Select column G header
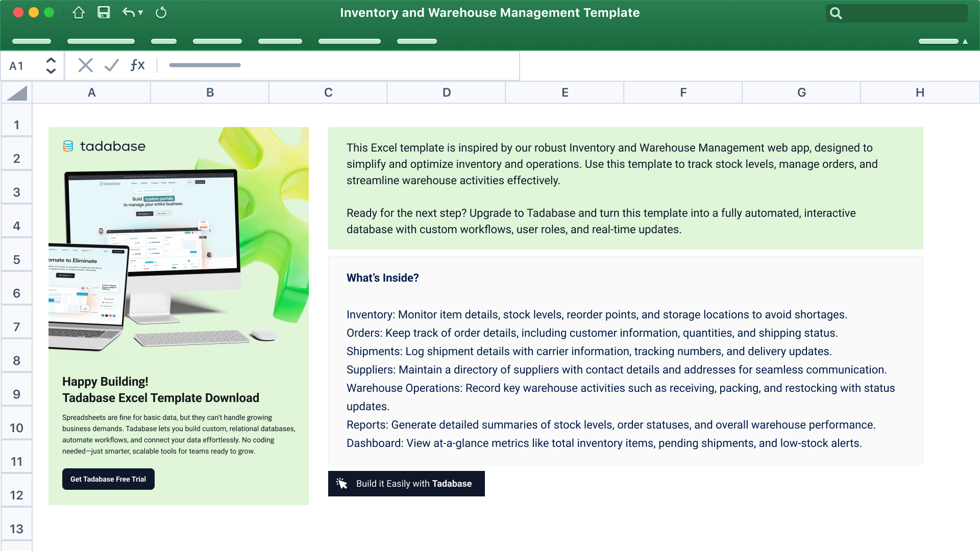The height and width of the screenshot is (551, 980). 802,92
